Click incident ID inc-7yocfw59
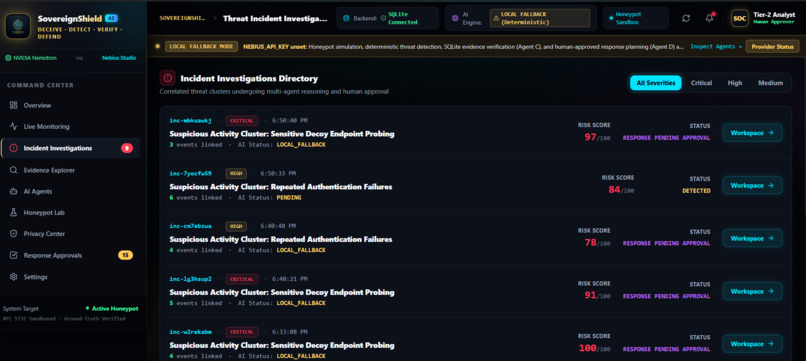Image resolution: width=806 pixels, height=361 pixels. click(190, 173)
